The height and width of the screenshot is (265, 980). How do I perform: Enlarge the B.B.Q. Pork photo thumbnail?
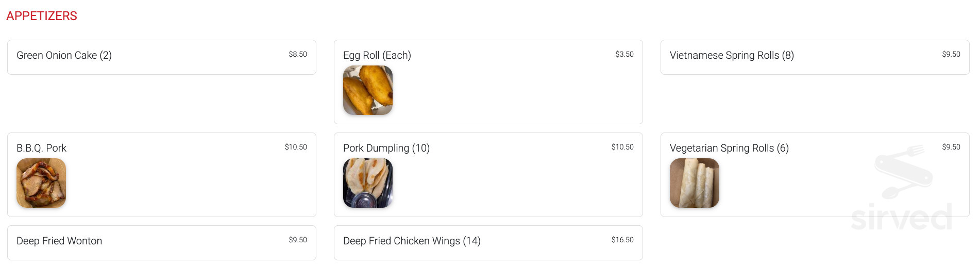pyautogui.click(x=41, y=183)
